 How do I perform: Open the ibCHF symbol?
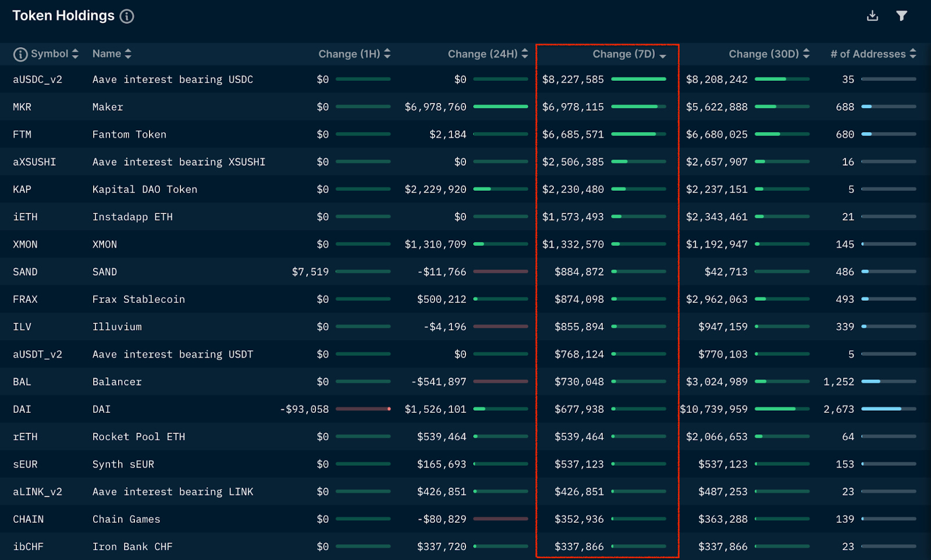coord(28,547)
